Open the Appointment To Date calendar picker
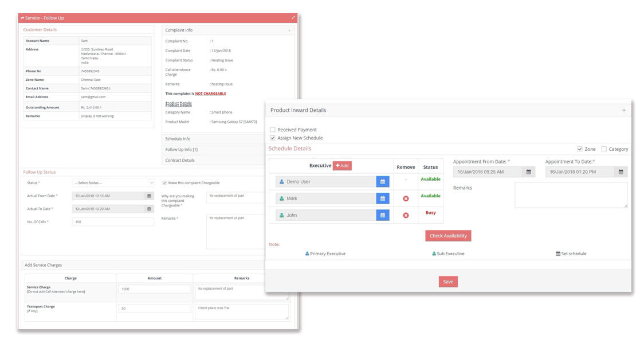The height and width of the screenshot is (343, 644). pyautogui.click(x=621, y=170)
